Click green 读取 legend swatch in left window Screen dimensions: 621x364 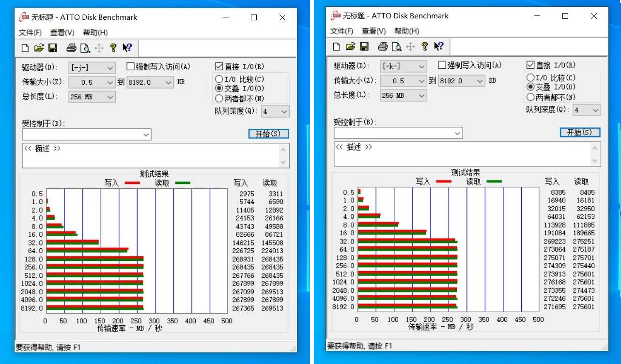click(183, 183)
